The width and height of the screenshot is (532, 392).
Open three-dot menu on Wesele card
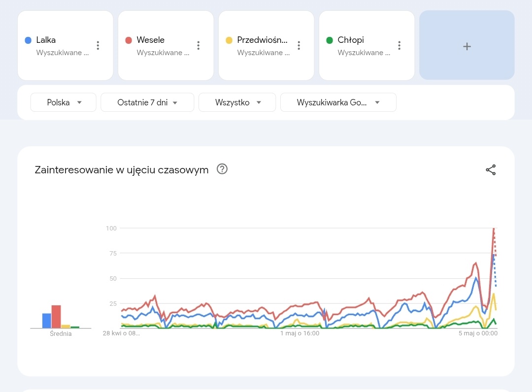point(199,45)
